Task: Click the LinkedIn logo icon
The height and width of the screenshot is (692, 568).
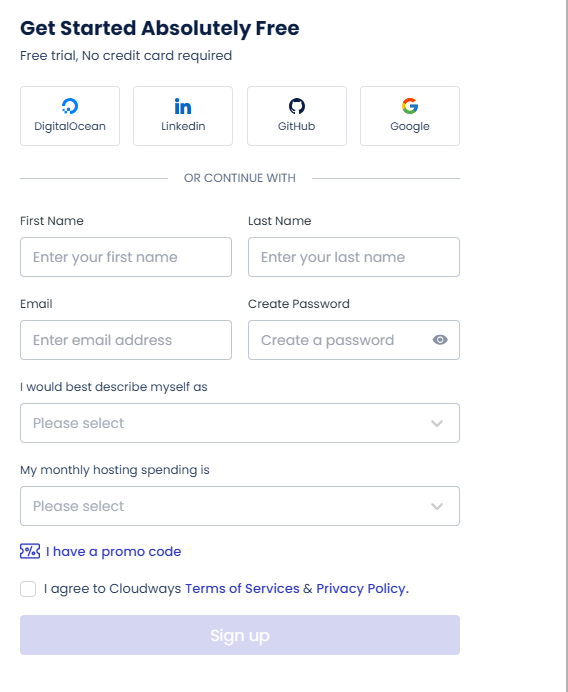Action: 183,106
